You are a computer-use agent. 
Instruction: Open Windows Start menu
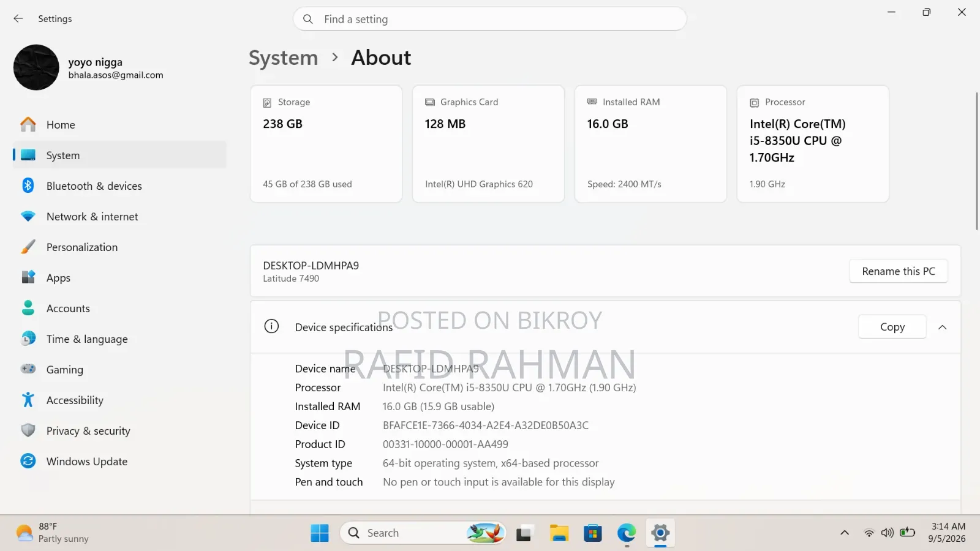pyautogui.click(x=320, y=533)
